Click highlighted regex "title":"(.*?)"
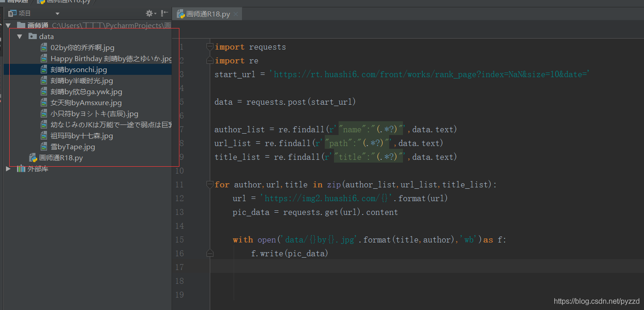This screenshot has width=644, height=310. pyautogui.click(x=369, y=157)
